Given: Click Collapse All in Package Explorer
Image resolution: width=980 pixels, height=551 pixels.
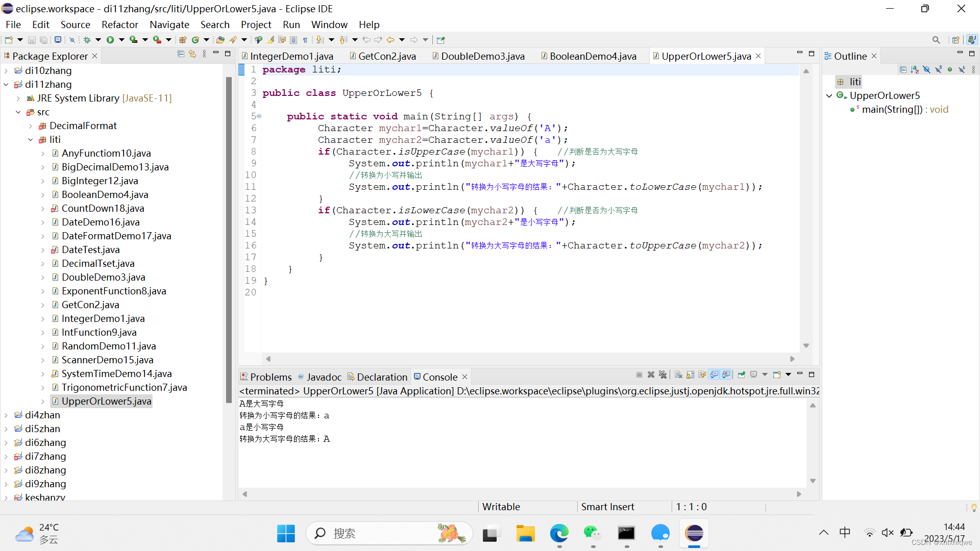Looking at the screenshot, I should [x=181, y=54].
